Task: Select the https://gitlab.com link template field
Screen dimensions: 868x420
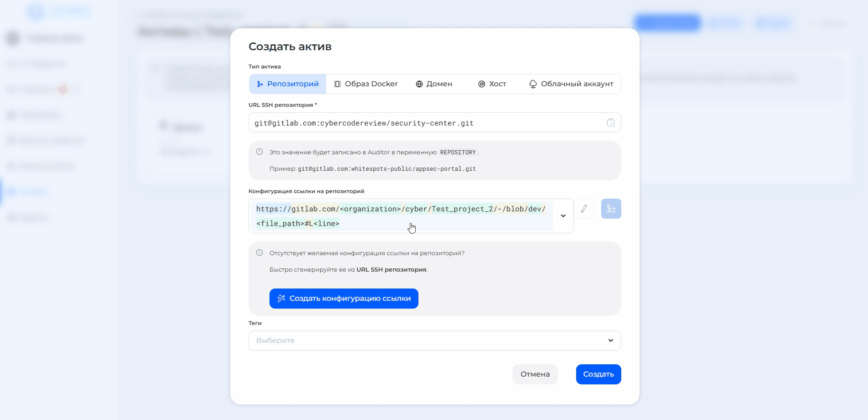Action: coord(402,216)
